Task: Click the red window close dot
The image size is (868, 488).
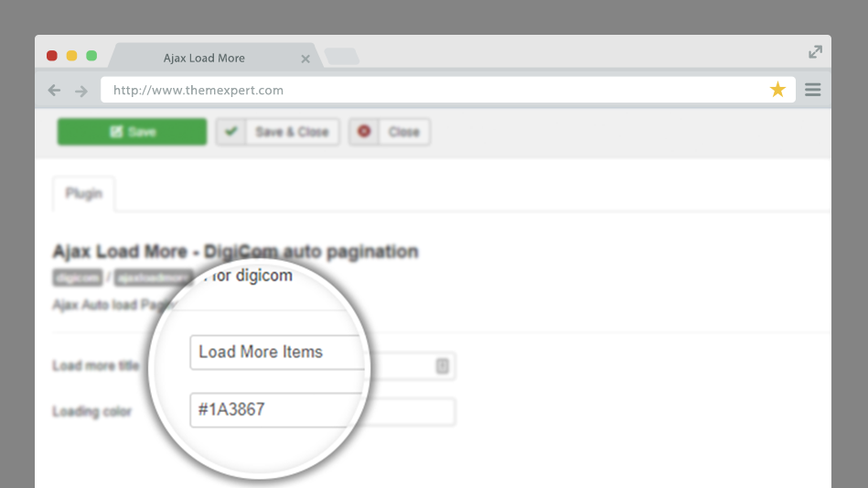Action: coord(52,55)
